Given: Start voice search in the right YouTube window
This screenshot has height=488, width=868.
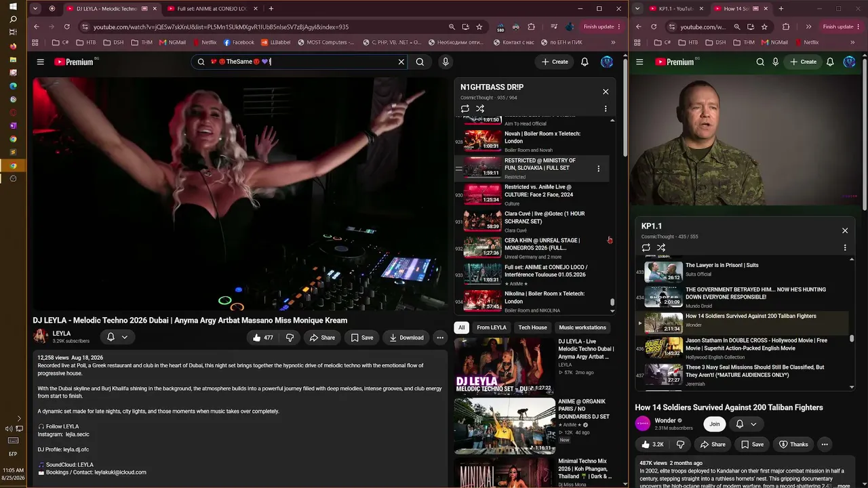Looking at the screenshot, I should point(776,62).
